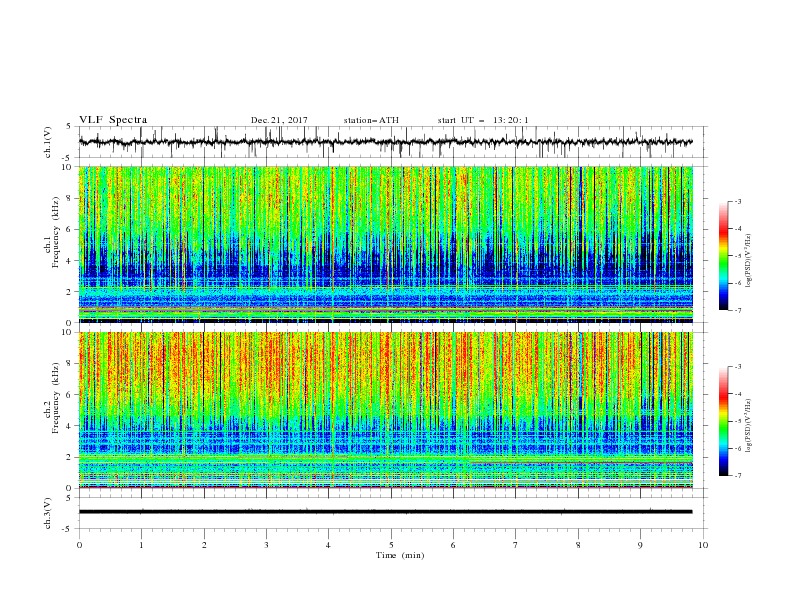Click the ch.2 spectrogram color bar
This screenshot has width=792, height=612.
click(x=724, y=421)
